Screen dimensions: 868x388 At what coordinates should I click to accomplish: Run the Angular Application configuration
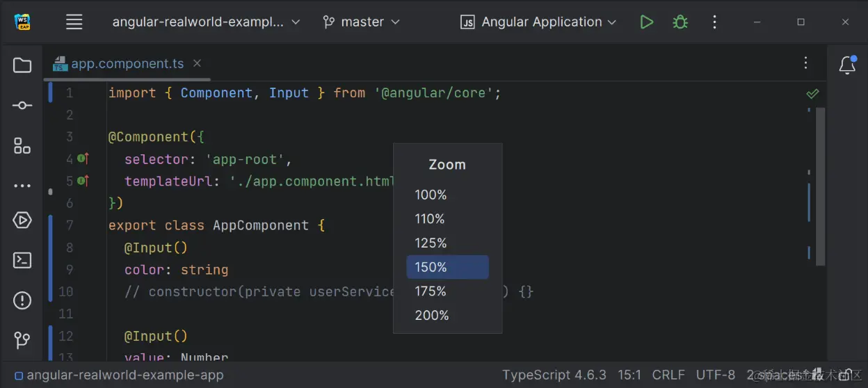647,22
